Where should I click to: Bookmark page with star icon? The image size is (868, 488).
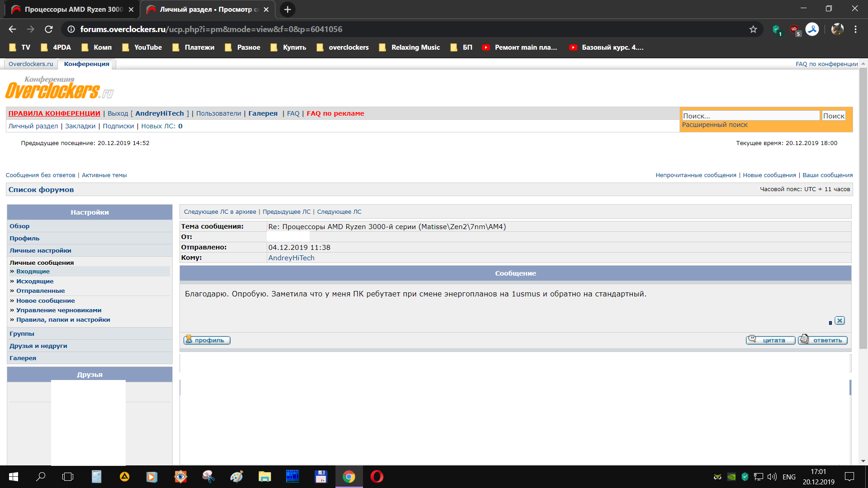753,29
